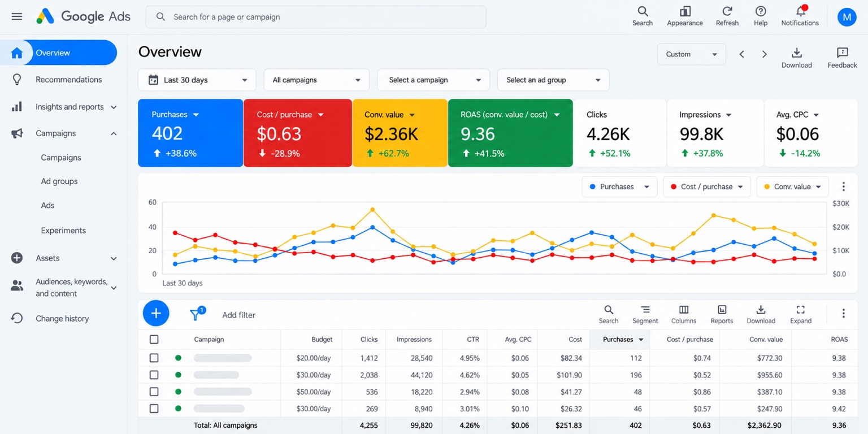The height and width of the screenshot is (434, 868).
Task: Open Campaigns sub-item in sidebar
Action: [61, 158]
